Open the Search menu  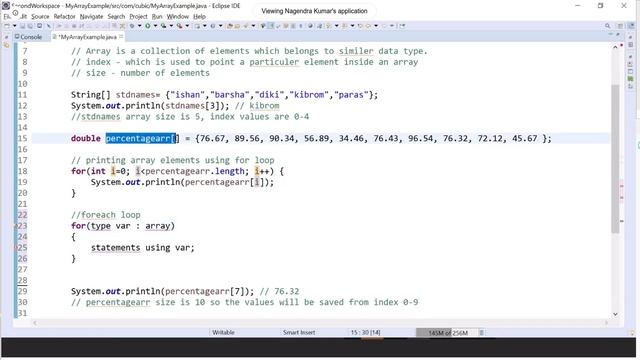tap(116, 16)
